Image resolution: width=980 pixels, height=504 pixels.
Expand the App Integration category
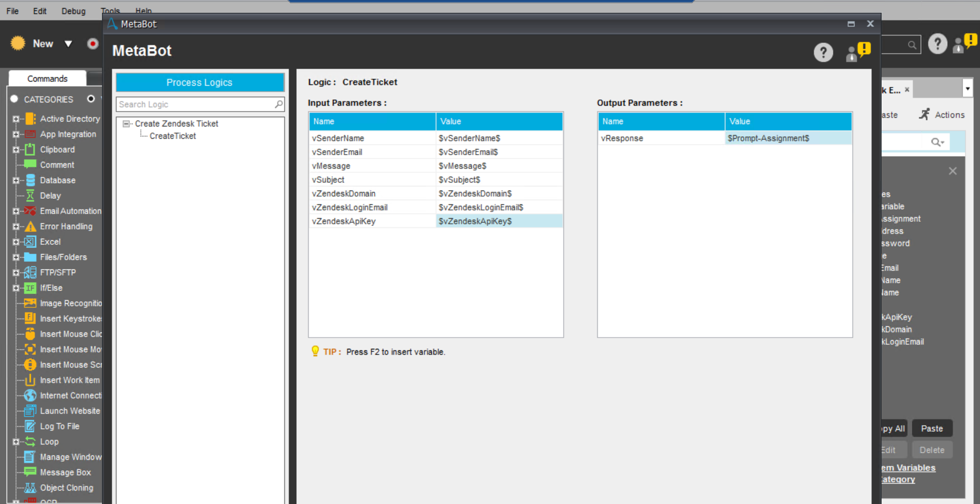point(15,134)
